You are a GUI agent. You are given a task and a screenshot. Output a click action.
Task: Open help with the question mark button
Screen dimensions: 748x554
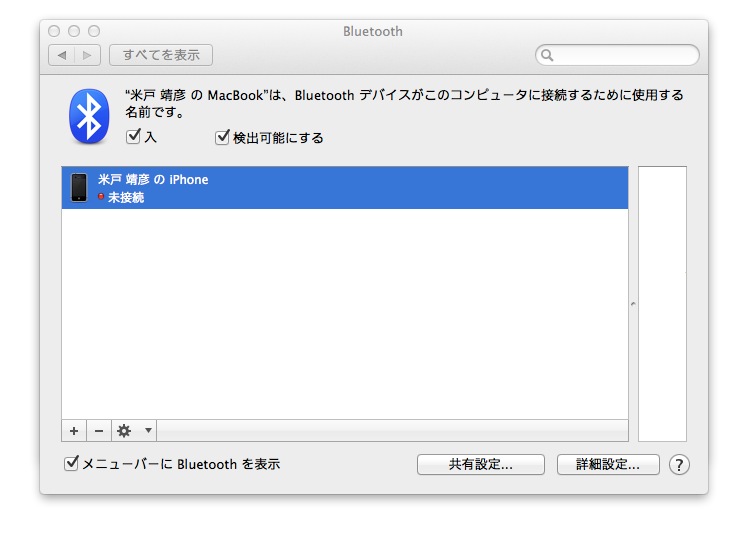coord(679,464)
